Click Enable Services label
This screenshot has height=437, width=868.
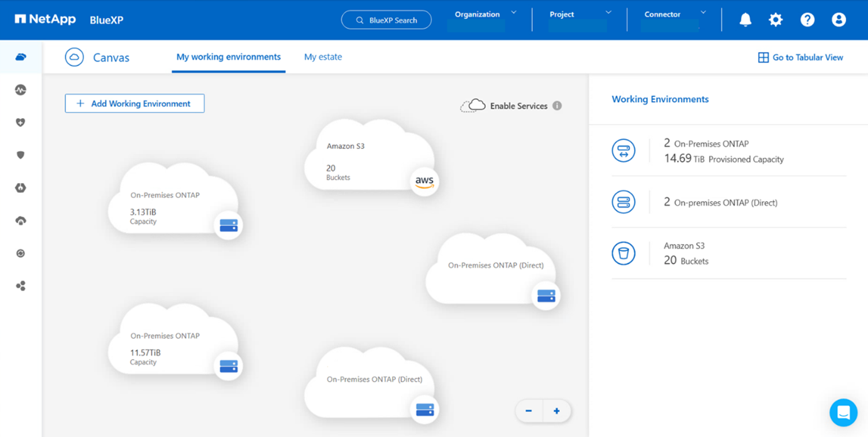click(x=519, y=106)
